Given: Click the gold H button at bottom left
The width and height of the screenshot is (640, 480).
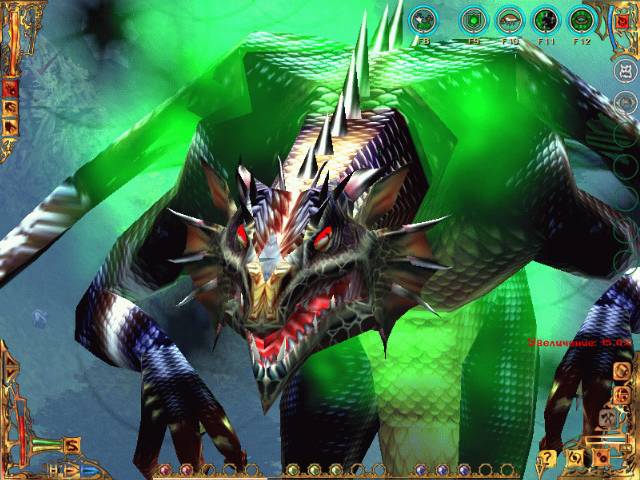Looking at the screenshot, I should coord(54,470).
